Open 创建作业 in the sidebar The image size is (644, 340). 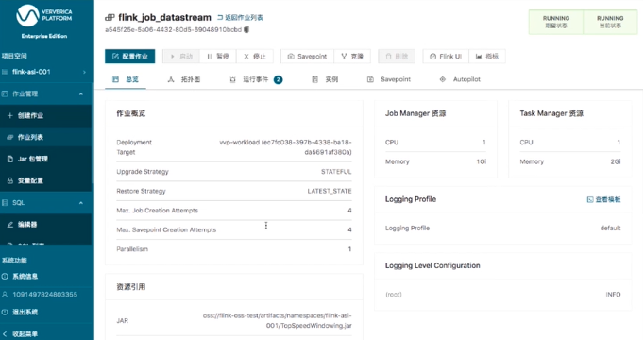(x=45, y=116)
